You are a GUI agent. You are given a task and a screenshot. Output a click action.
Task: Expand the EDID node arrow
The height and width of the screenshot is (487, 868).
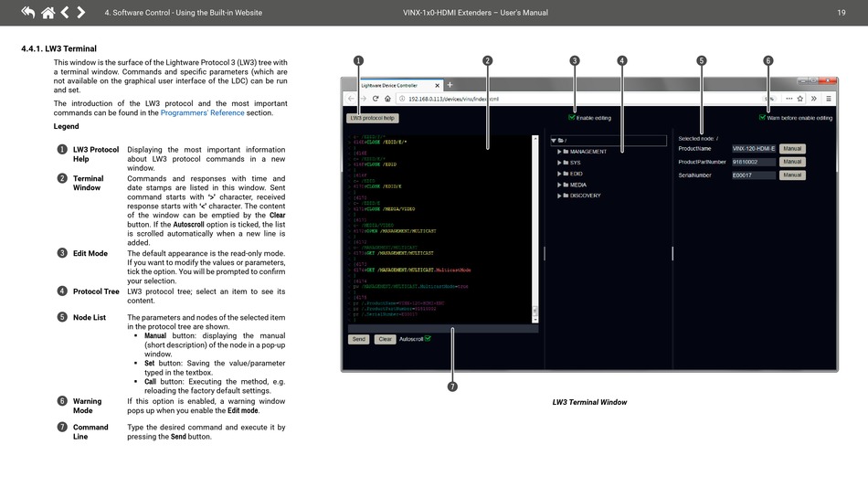pyautogui.click(x=559, y=174)
